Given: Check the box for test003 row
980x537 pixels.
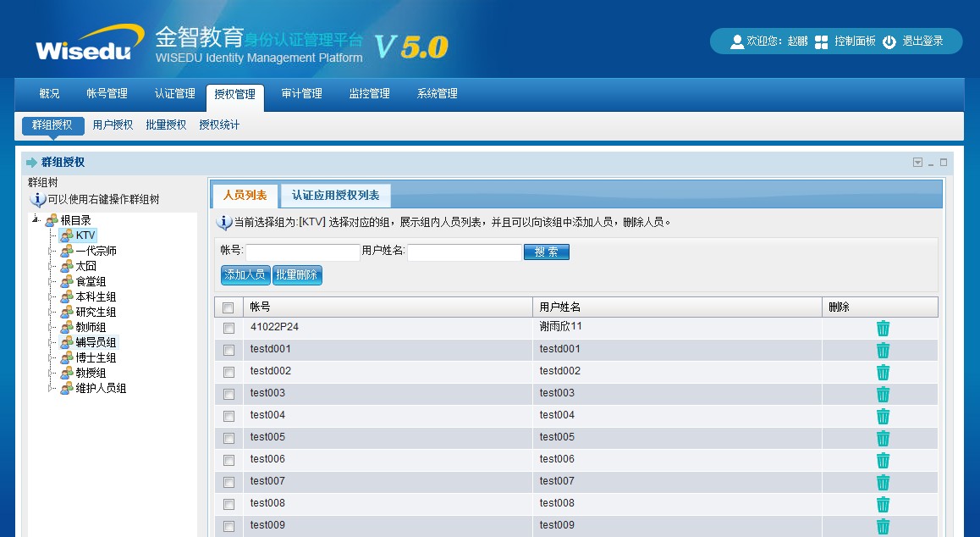Looking at the screenshot, I should coord(228,394).
